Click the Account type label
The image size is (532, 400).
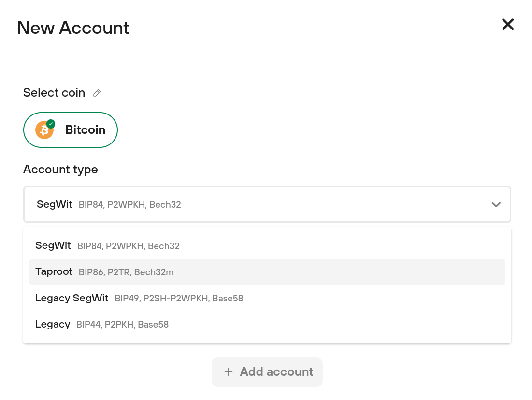60,170
